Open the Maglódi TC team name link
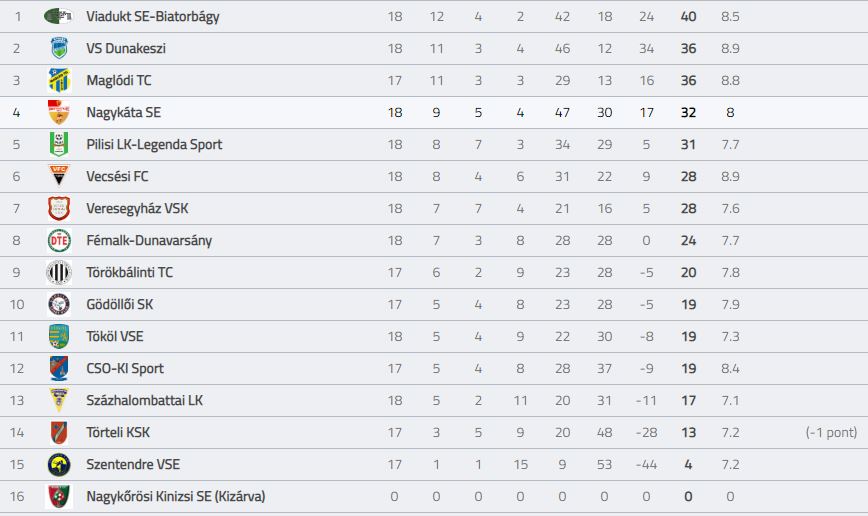The image size is (868, 516). click(118, 80)
